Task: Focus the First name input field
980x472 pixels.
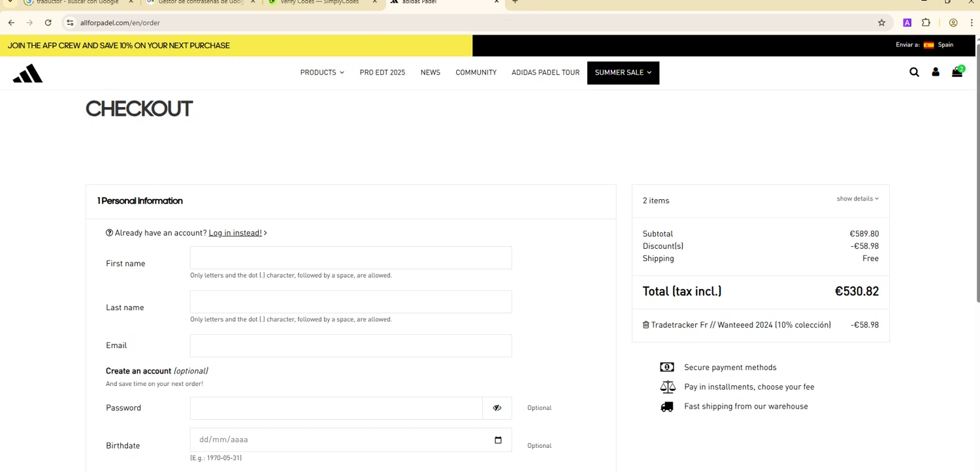Action: click(351, 258)
